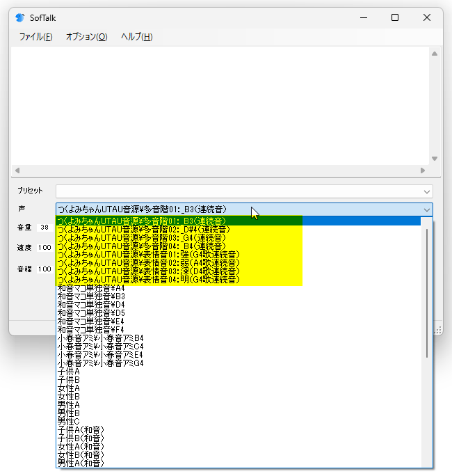Choose 女性A voice from list
The height and width of the screenshot is (476, 452).
[x=68, y=388]
